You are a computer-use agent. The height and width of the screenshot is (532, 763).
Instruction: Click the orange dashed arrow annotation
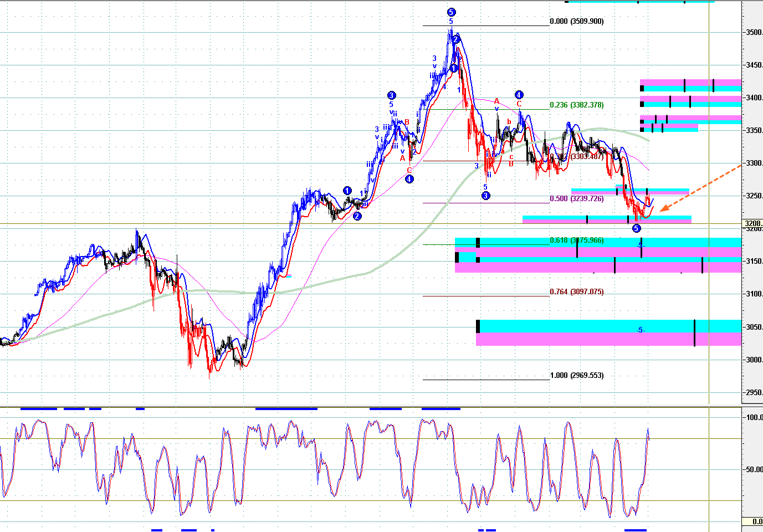700,188
